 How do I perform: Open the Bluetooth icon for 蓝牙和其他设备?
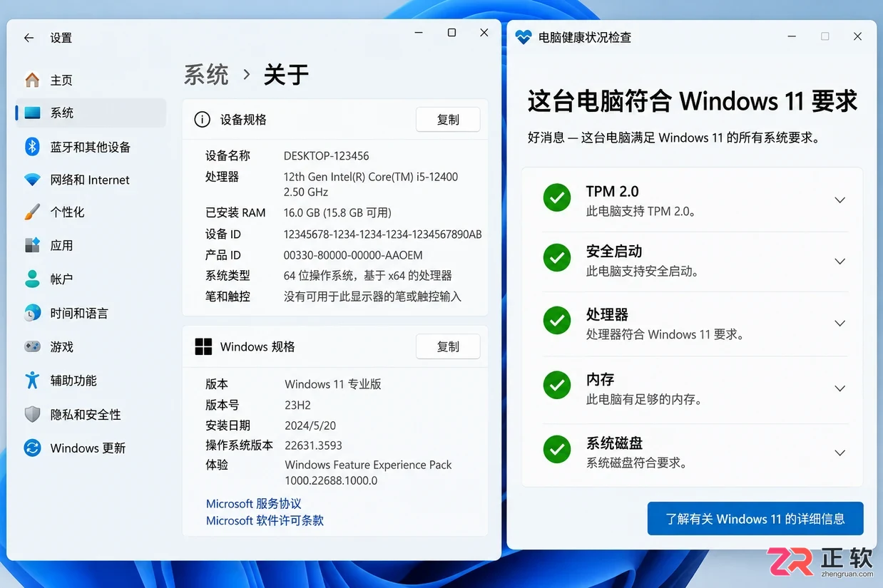(x=32, y=147)
